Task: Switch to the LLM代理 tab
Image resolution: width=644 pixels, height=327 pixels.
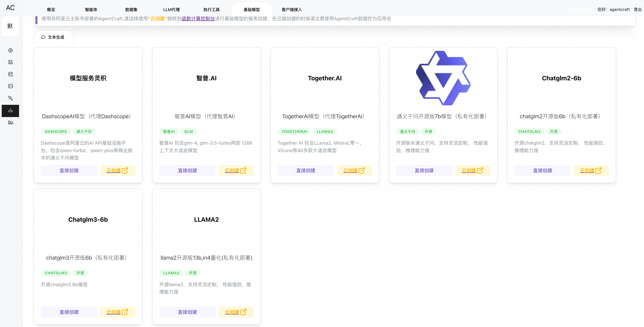Action: coord(171,10)
